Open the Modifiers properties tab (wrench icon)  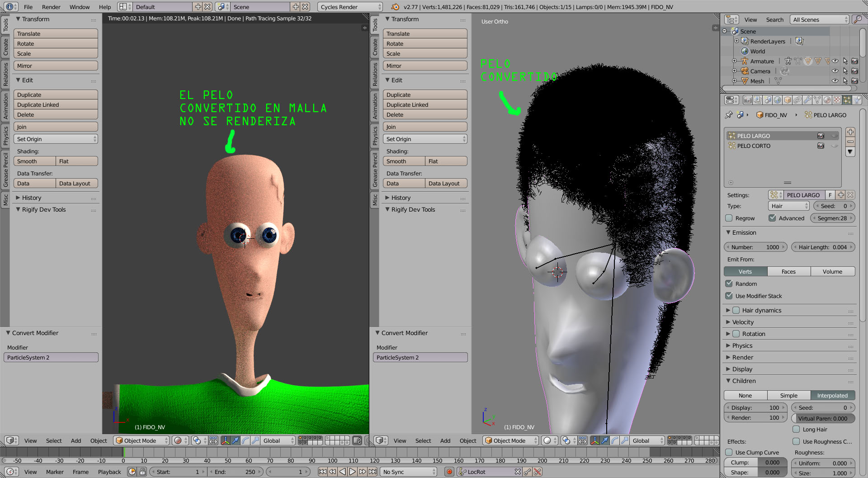point(807,100)
